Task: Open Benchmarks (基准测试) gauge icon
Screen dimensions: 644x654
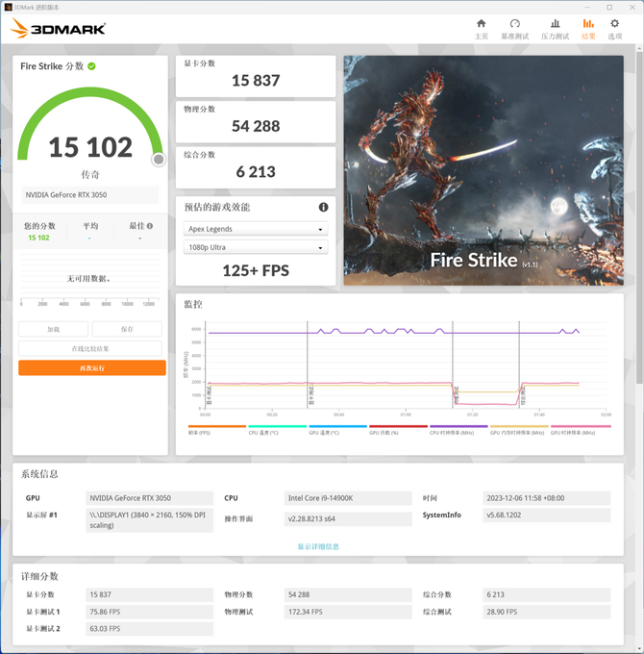Action: pyautogui.click(x=515, y=24)
